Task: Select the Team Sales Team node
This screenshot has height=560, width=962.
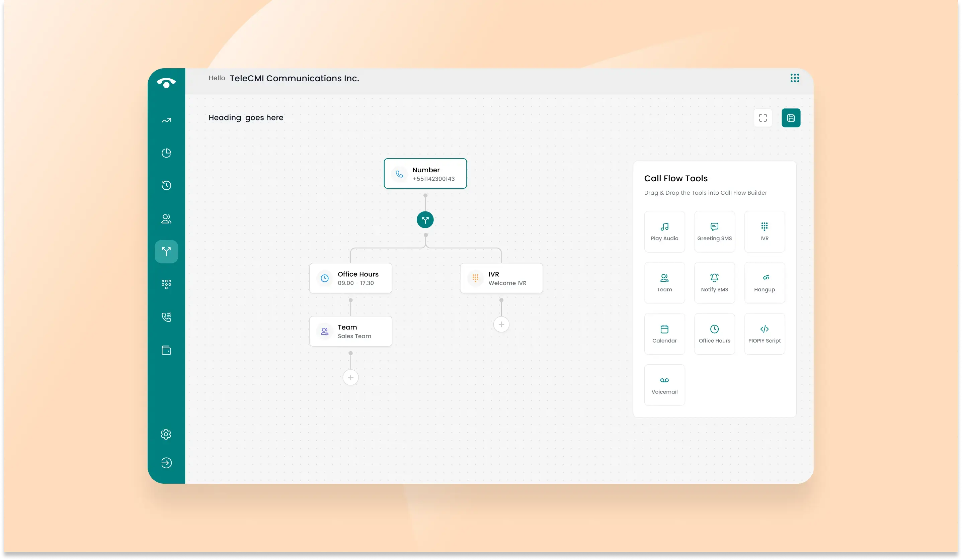Action: (x=350, y=331)
